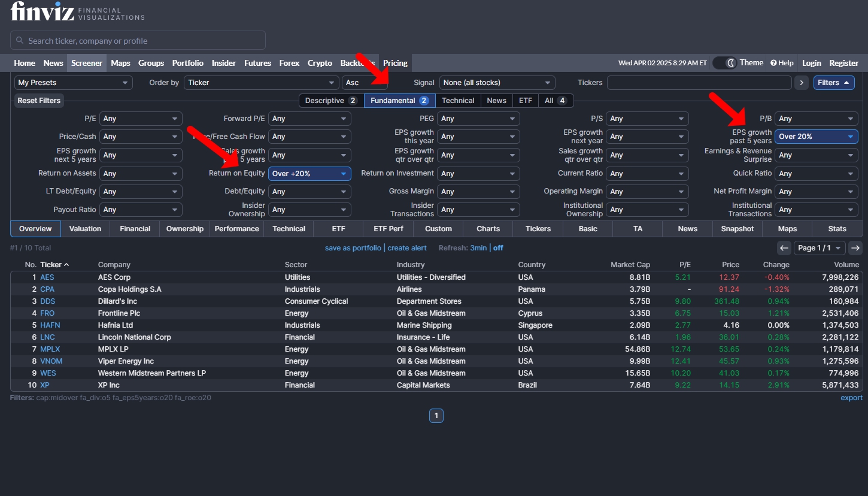Switch to Technical filter tab
This screenshot has width=868, height=496.
pos(458,101)
